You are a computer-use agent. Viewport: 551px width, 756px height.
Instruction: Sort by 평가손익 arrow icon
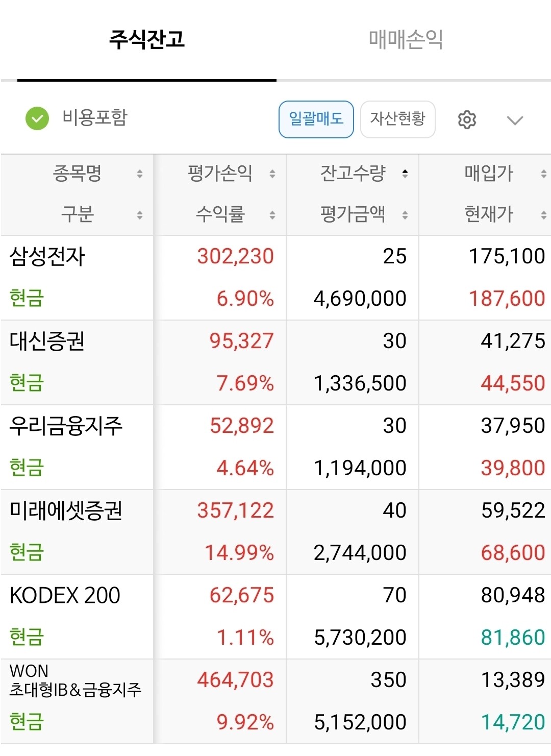[272, 174]
